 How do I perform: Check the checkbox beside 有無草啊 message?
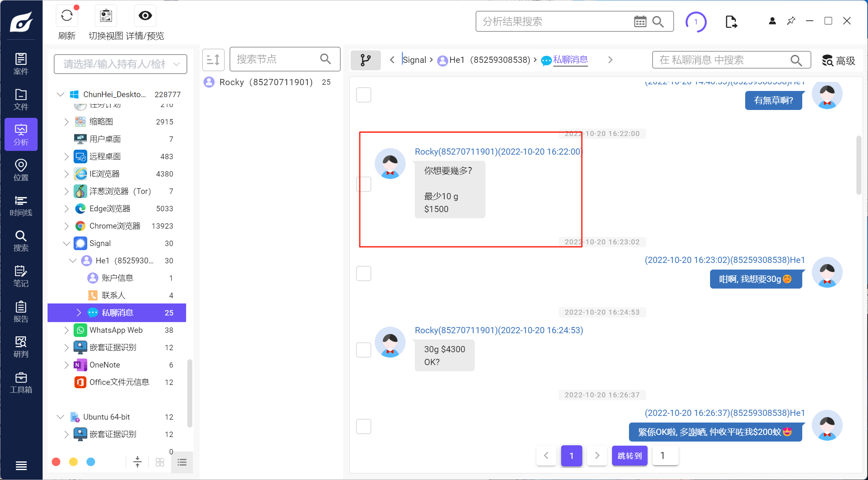click(363, 95)
